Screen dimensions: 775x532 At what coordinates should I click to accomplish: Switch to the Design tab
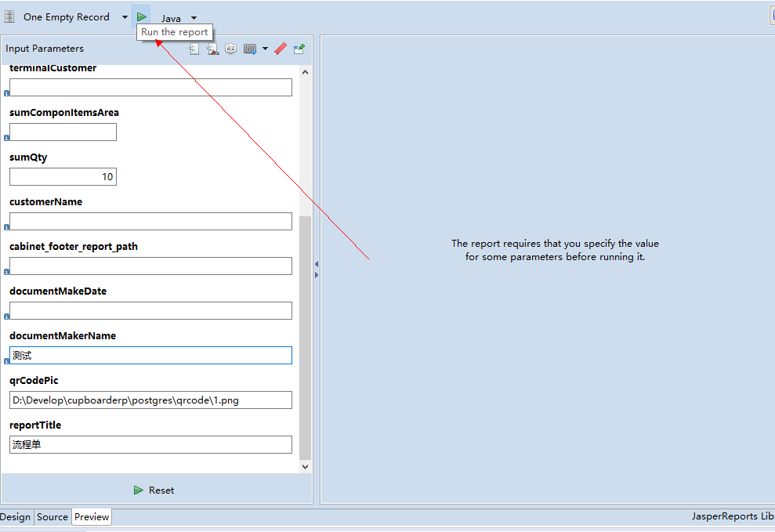pyautogui.click(x=16, y=516)
